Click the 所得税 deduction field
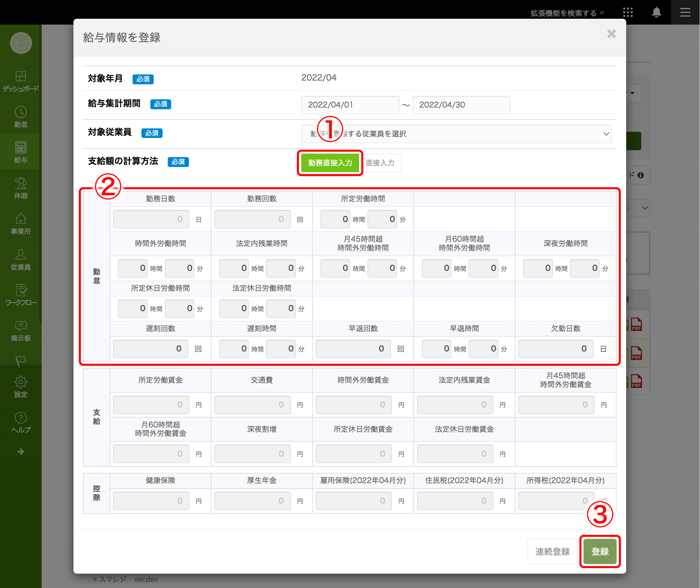700x588 pixels. [x=556, y=501]
